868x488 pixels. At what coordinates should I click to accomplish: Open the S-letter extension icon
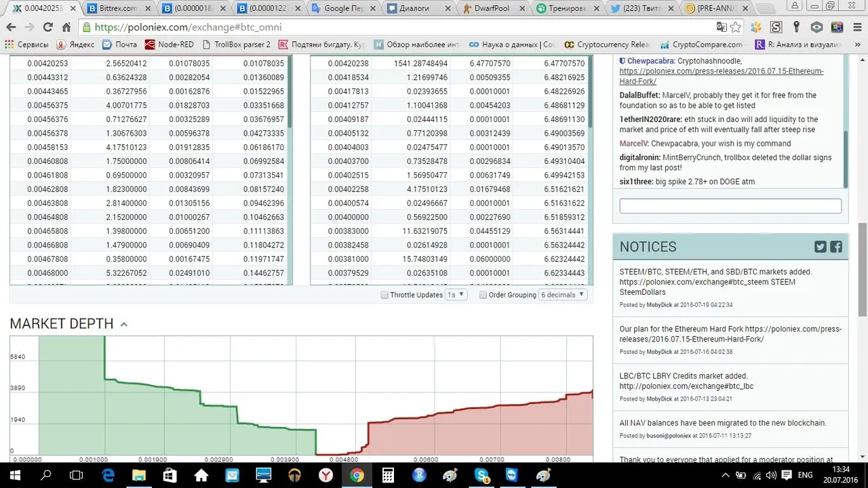(x=776, y=27)
